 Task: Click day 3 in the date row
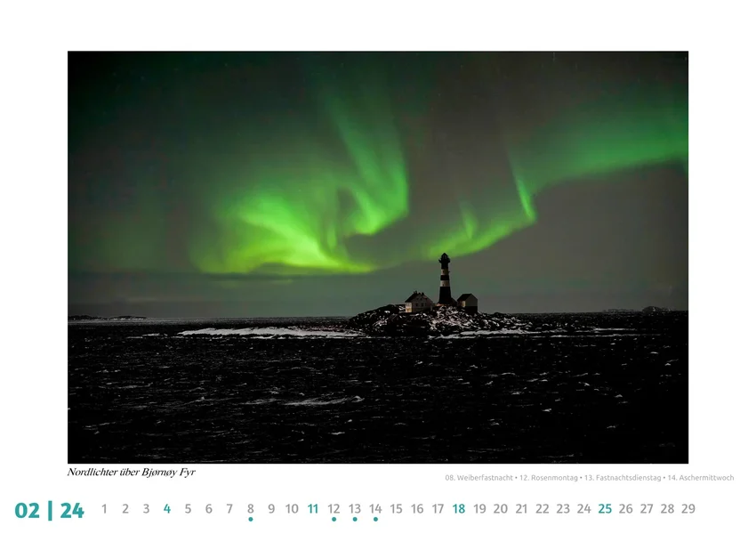(x=146, y=509)
